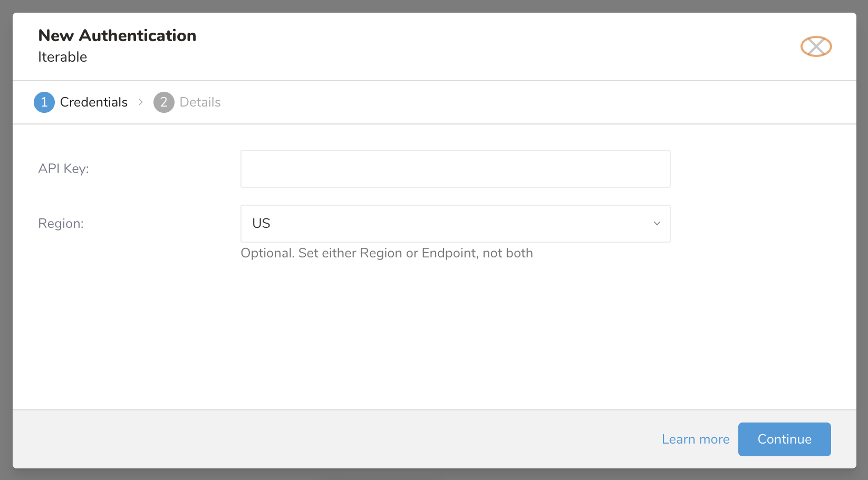Click the New Authentication heading
The width and height of the screenshot is (868, 480).
[x=117, y=35]
